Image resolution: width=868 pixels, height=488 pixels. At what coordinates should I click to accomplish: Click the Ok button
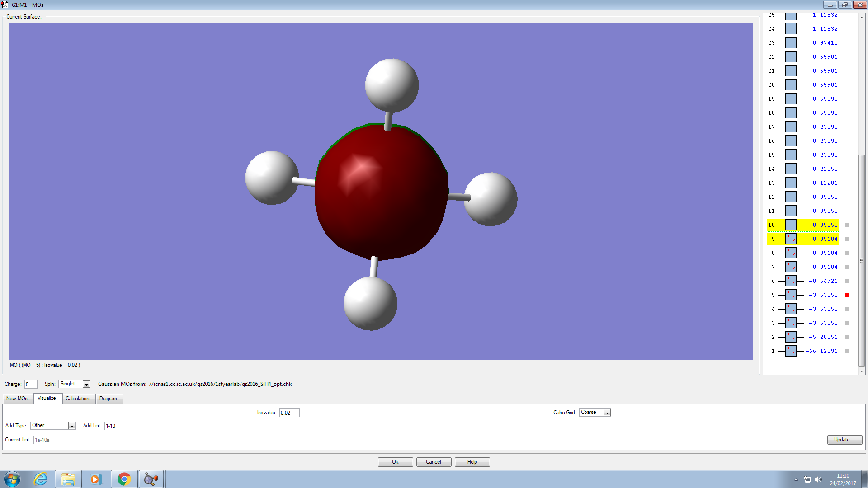tap(395, 462)
